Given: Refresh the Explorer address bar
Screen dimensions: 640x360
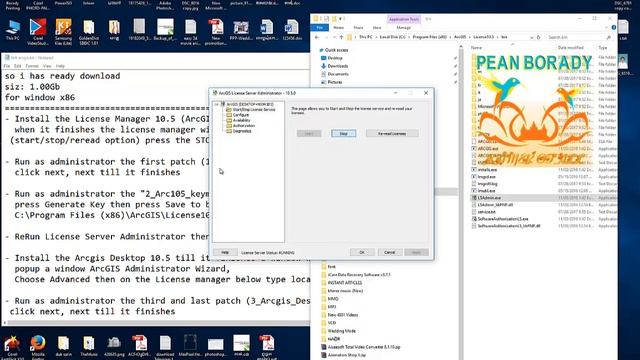Looking at the screenshot, I should [x=538, y=37].
